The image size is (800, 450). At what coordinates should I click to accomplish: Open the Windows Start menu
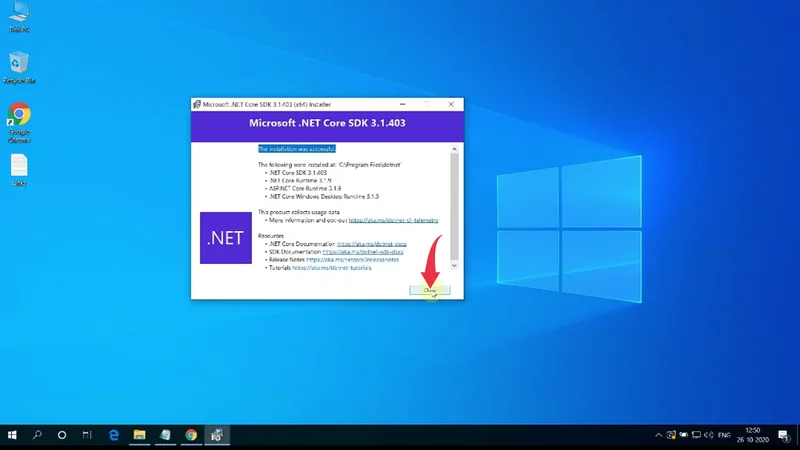13,436
